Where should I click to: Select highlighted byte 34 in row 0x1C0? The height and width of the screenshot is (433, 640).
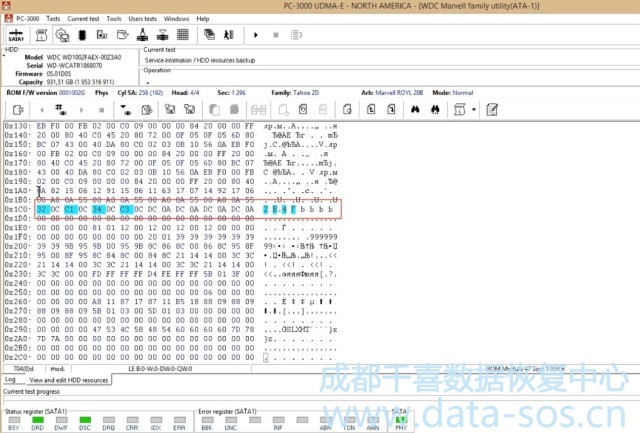(x=98, y=209)
